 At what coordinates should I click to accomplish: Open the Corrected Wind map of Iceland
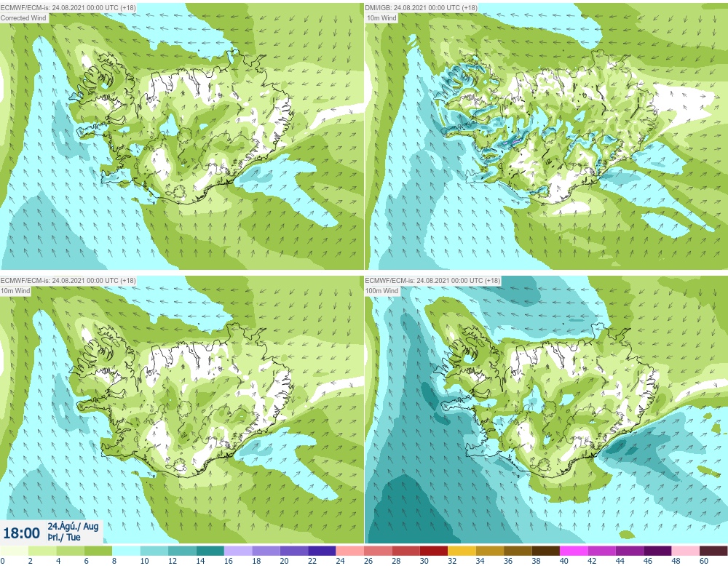(181, 136)
